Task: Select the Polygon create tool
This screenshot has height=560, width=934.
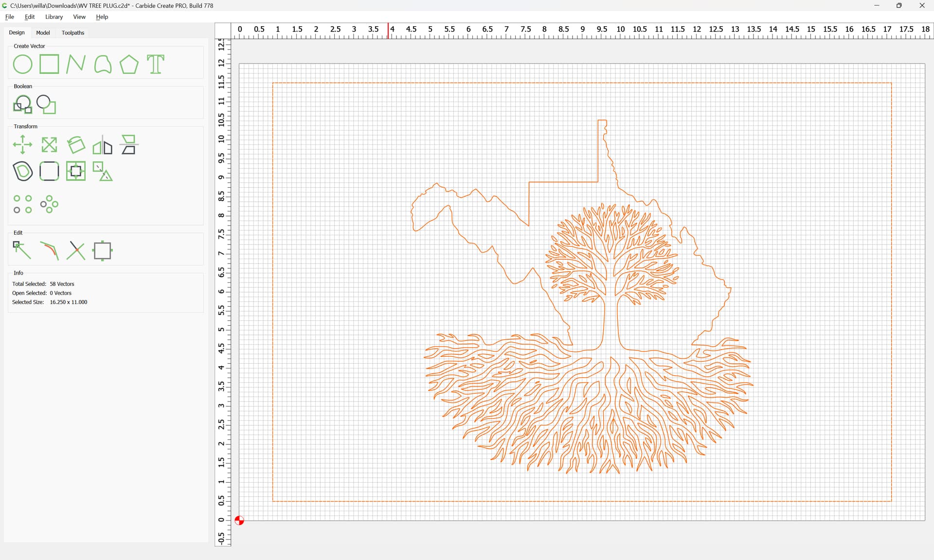Action: [x=129, y=64]
